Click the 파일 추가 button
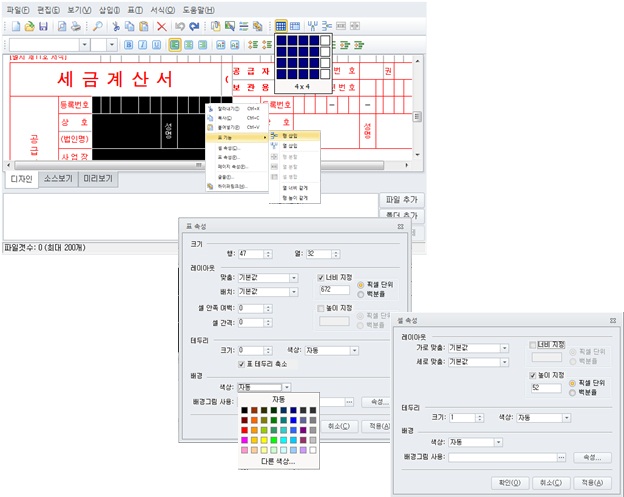Image resolution: width=624 pixels, height=497 pixels. coord(402,200)
